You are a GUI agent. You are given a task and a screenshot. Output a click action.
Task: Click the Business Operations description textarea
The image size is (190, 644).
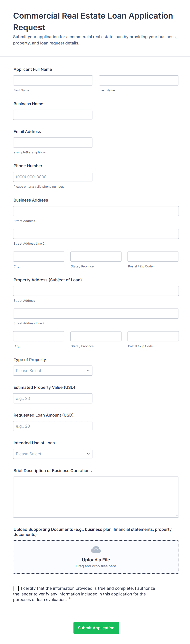pyautogui.click(x=96, y=497)
